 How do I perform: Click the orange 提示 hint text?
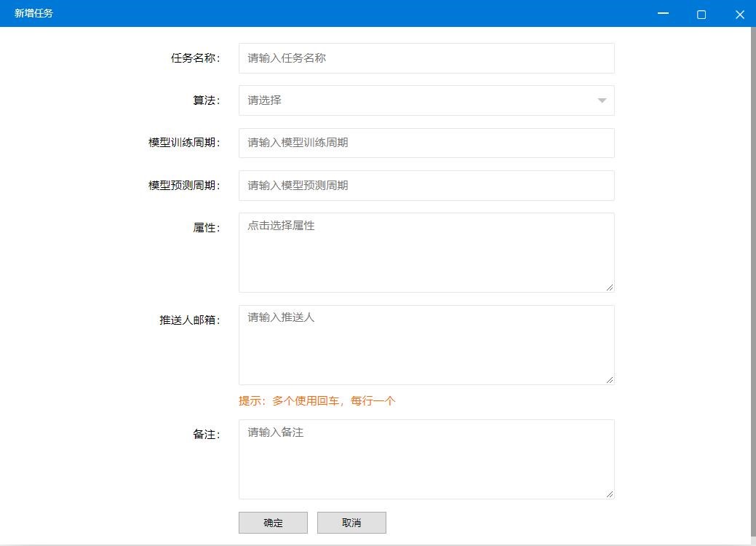click(x=317, y=401)
